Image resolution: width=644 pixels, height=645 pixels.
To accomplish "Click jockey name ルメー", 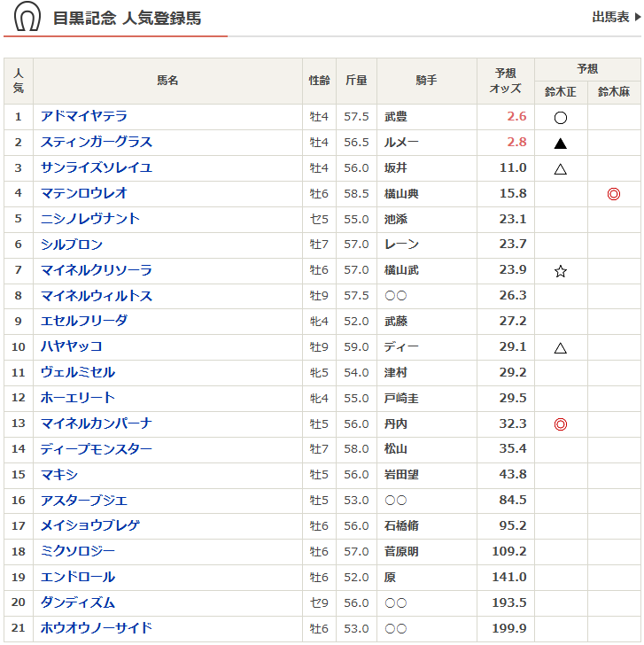I will [x=401, y=143].
